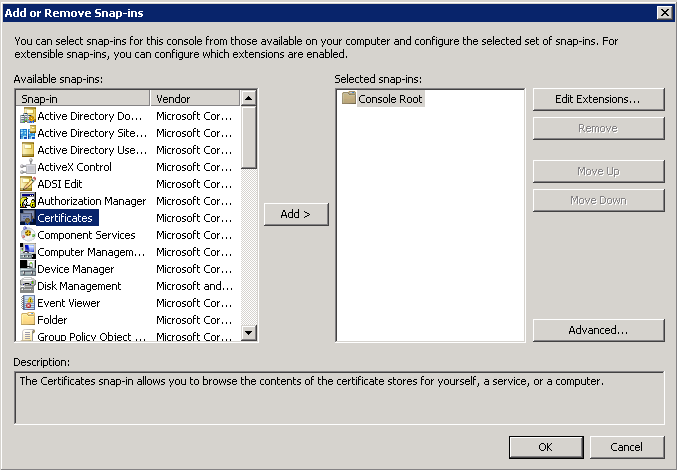Open the Edit Extensions dialog

coord(598,99)
